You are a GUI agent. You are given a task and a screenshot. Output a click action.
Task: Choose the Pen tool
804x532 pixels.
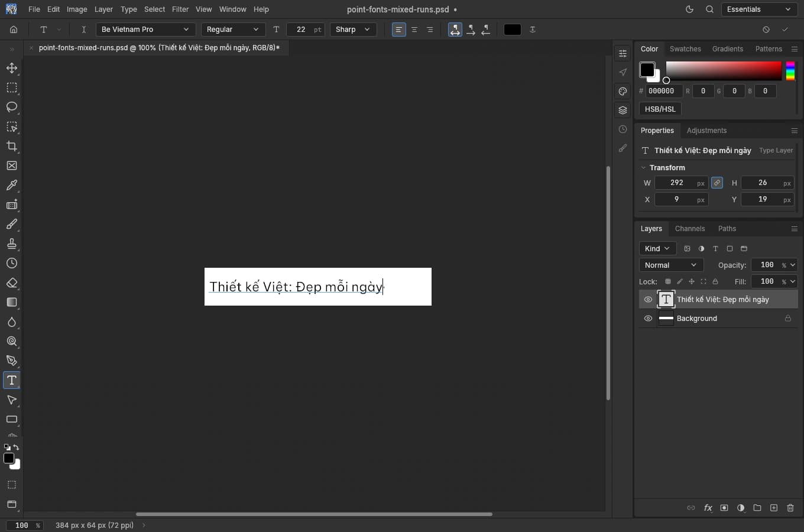(12, 361)
